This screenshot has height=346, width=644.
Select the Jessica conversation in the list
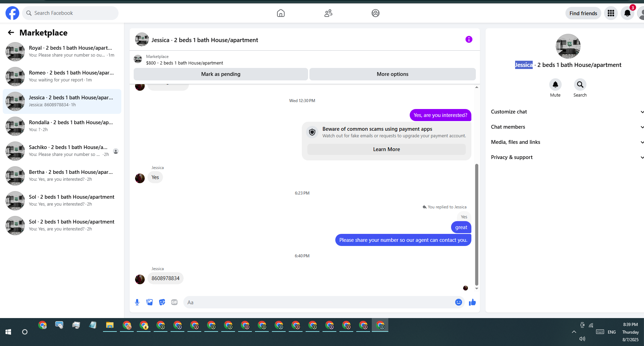62,101
